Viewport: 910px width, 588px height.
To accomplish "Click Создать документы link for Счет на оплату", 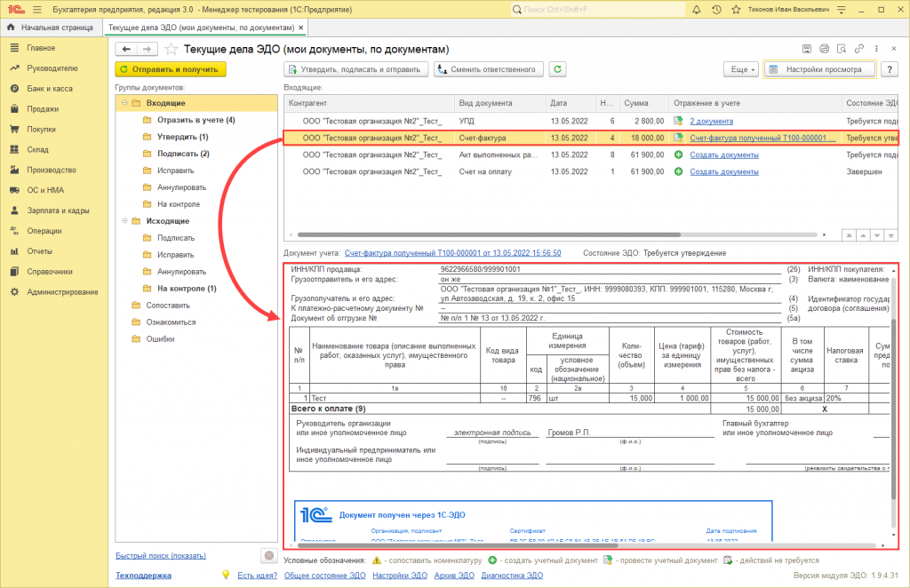I will point(724,171).
